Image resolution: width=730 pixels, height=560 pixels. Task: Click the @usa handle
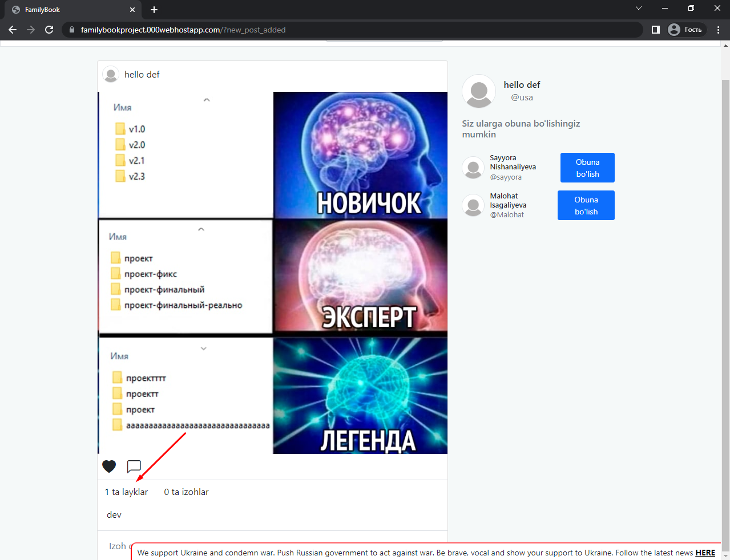click(x=522, y=98)
